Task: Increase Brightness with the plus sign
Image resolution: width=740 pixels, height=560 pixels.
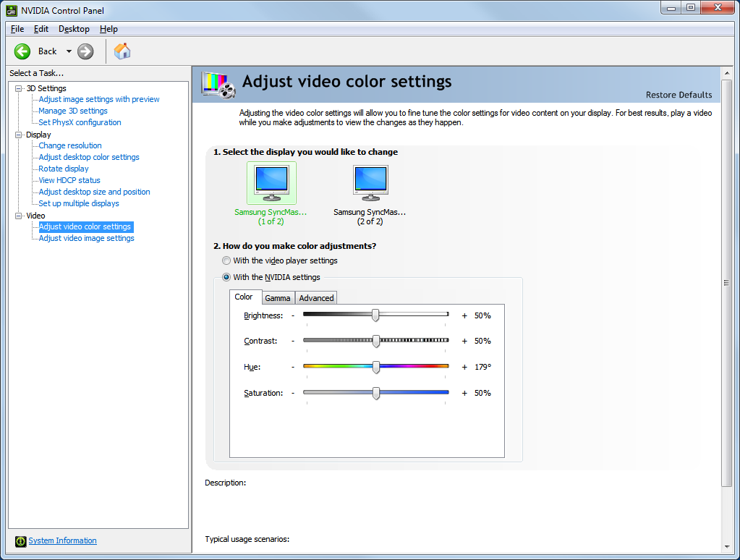Action: tap(464, 315)
